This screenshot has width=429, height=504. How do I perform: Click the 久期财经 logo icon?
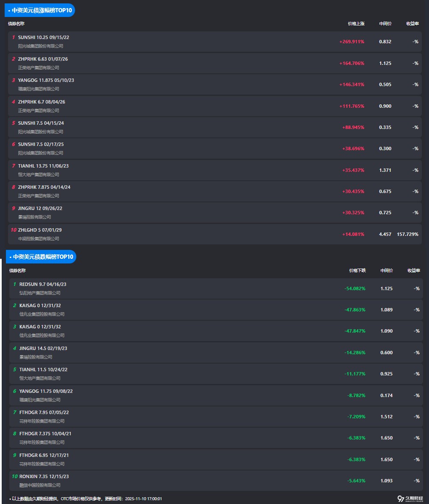click(401, 498)
